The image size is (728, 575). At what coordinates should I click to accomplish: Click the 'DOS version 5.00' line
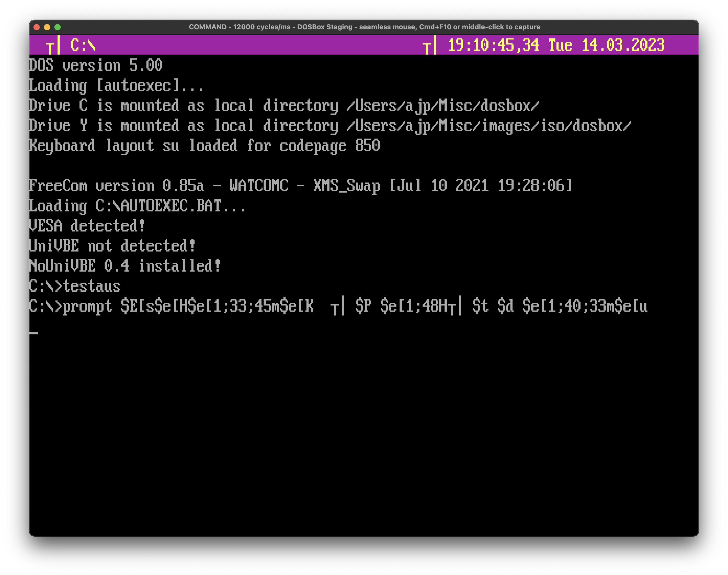coord(96,65)
